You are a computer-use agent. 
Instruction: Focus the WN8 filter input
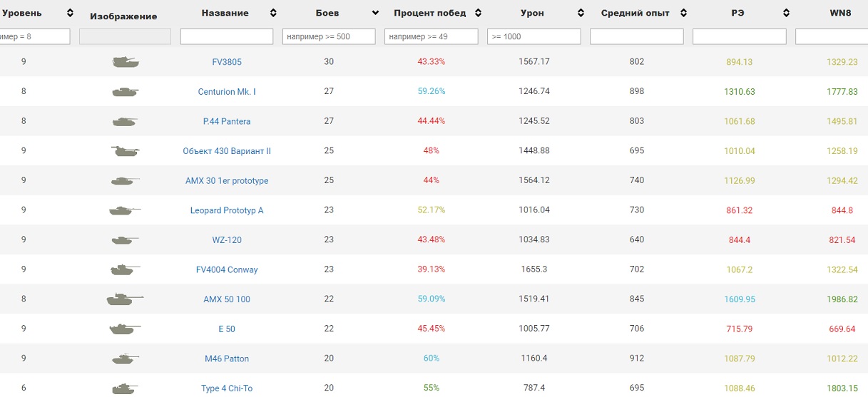832,36
